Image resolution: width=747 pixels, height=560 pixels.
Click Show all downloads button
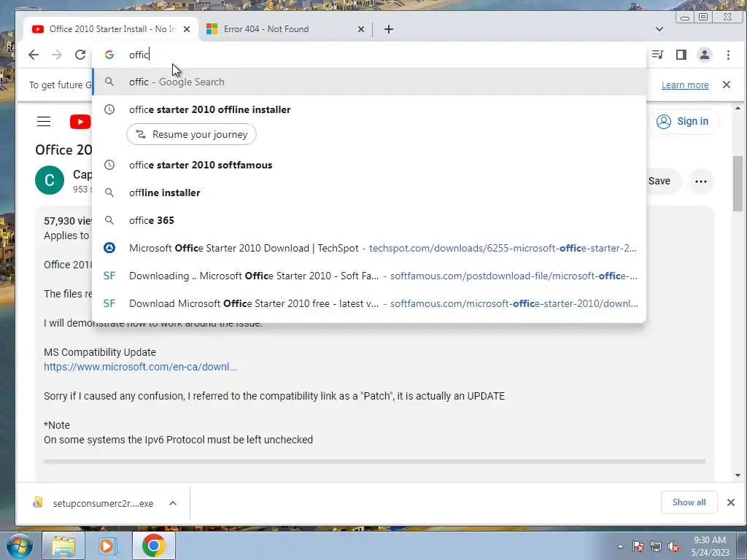click(x=689, y=502)
